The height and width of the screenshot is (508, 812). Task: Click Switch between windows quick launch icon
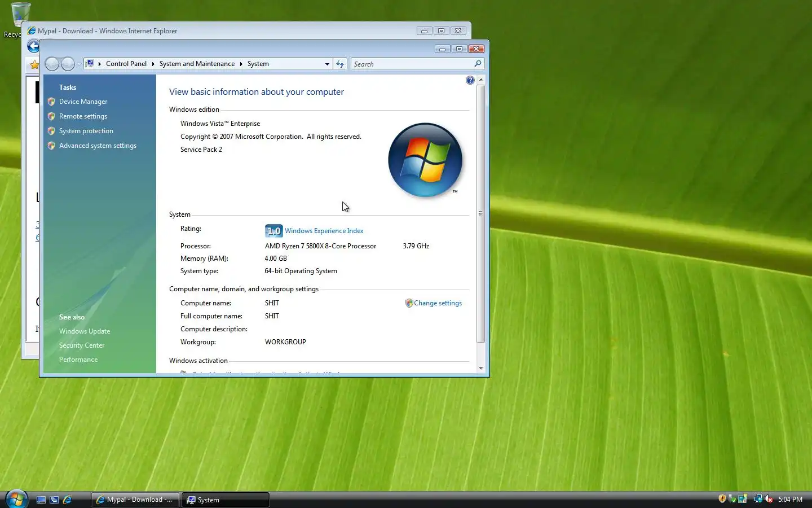[54, 500]
